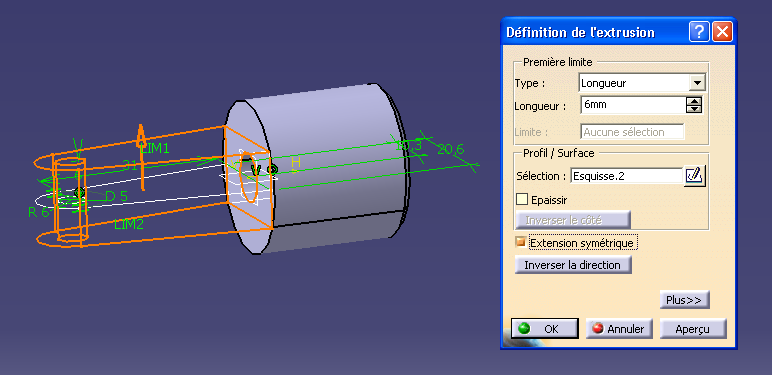
Task: Open the Type dropdown showing Longueur
Action: tap(696, 83)
